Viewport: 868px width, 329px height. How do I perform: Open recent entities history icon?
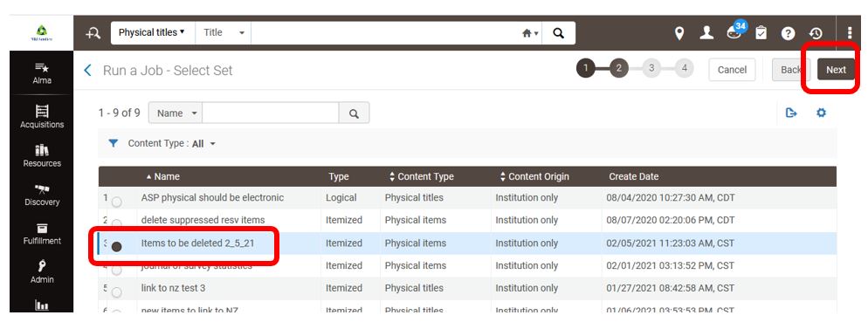click(x=816, y=34)
